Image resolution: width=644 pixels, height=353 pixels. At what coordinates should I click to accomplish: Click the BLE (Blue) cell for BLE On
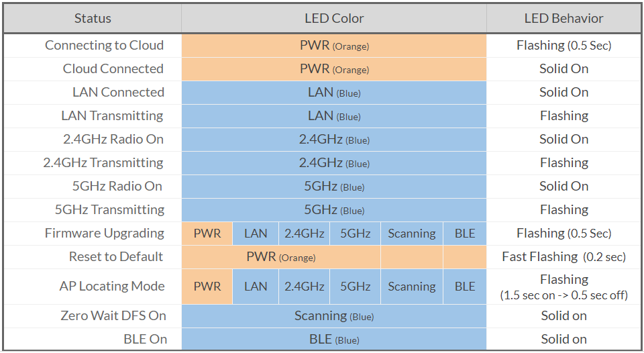click(x=334, y=340)
